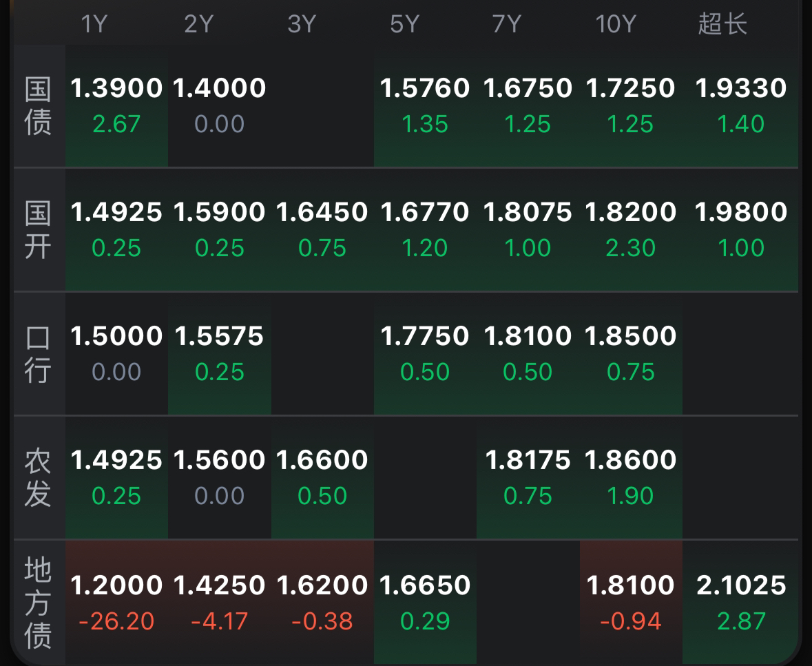
Task: Click the 国开 2Y yield 1.5900
Action: tap(219, 212)
